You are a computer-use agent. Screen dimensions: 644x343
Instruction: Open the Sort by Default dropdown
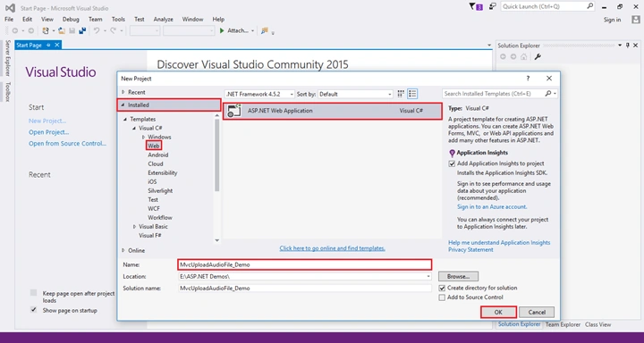(356, 94)
